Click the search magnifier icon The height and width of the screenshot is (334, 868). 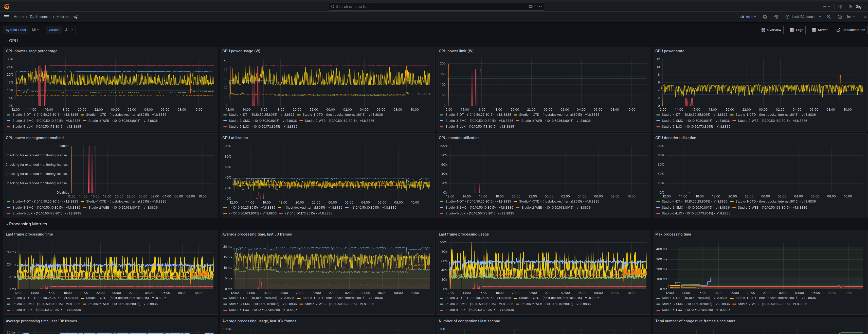pos(333,6)
